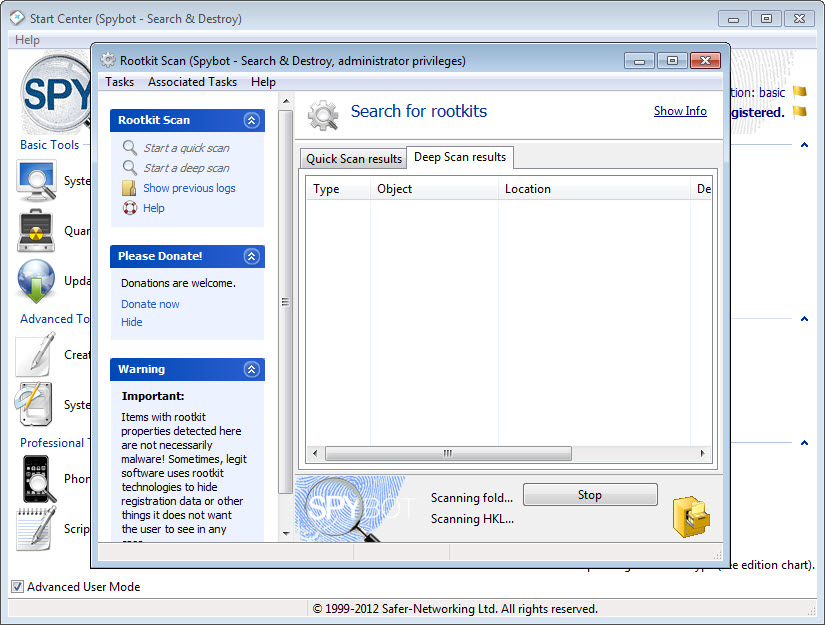Open the Update globe icon in Start Center

click(36, 281)
